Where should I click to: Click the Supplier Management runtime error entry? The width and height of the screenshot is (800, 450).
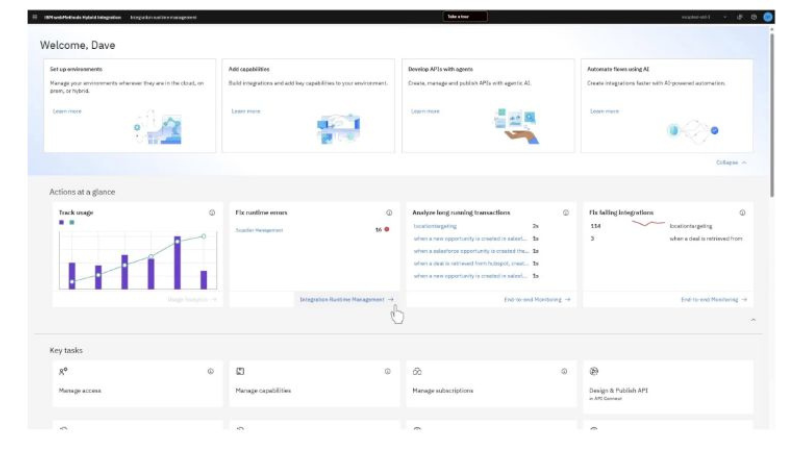point(259,230)
